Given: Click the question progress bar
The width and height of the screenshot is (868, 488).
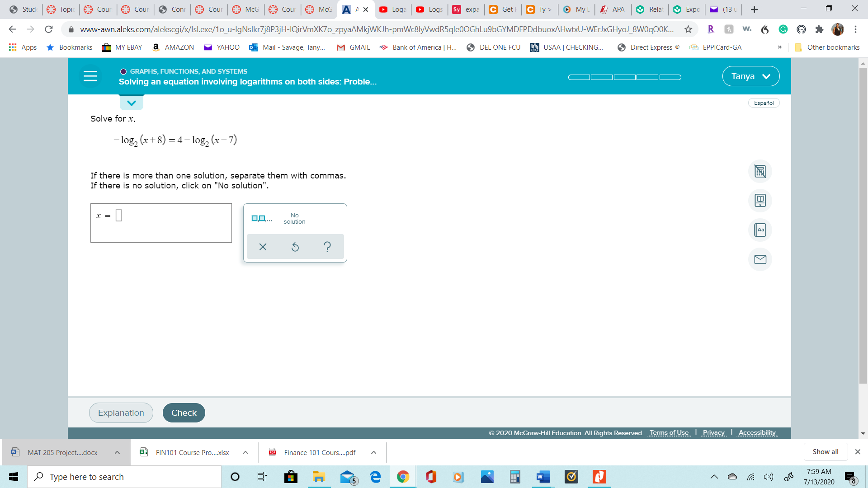Looking at the screenshot, I should pos(624,77).
